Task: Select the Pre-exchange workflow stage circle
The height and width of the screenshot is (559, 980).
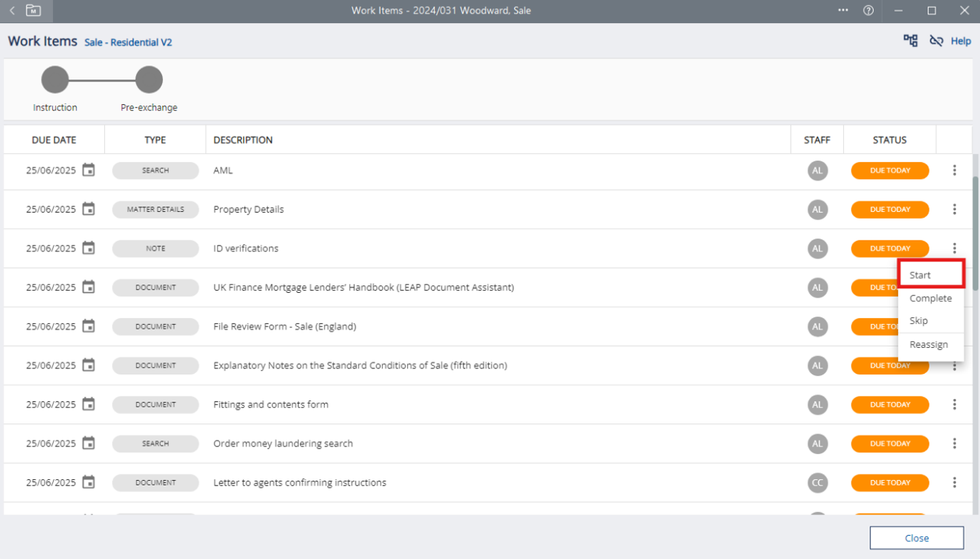Action: pos(149,80)
